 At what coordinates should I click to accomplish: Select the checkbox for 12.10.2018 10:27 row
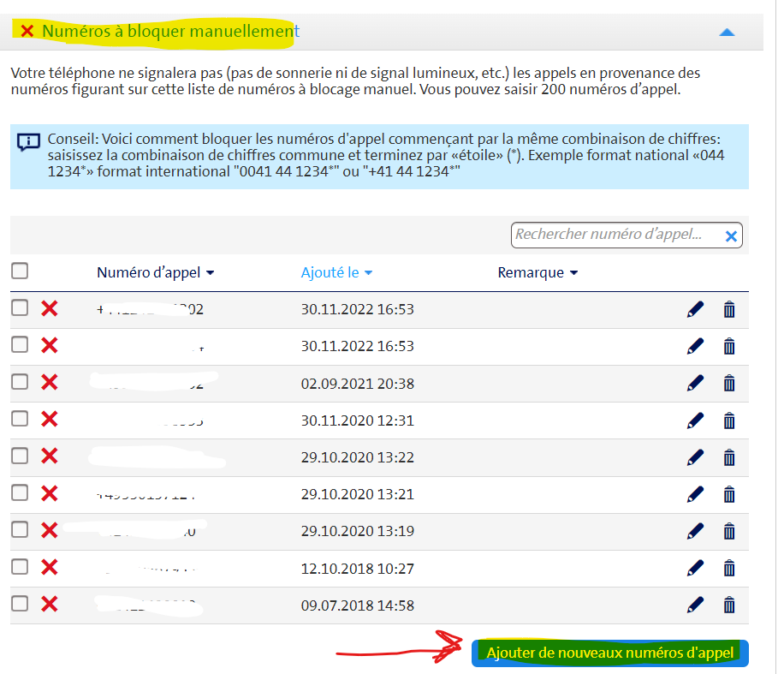tap(20, 566)
